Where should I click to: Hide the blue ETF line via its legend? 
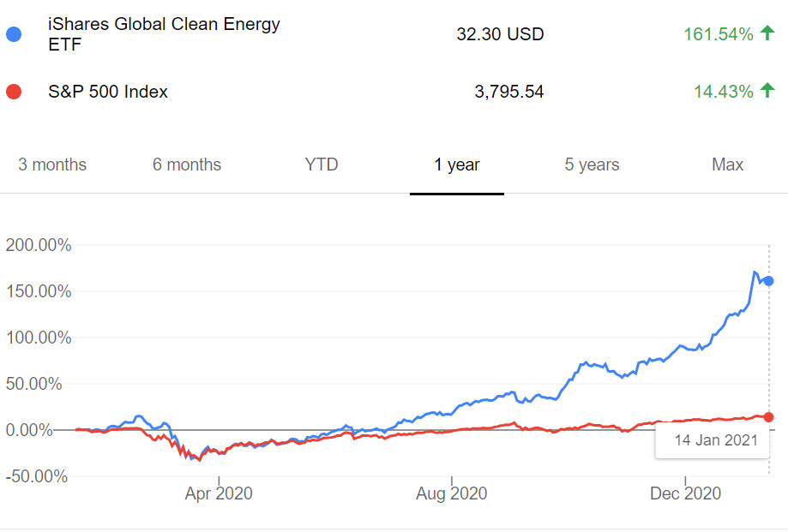[12, 34]
